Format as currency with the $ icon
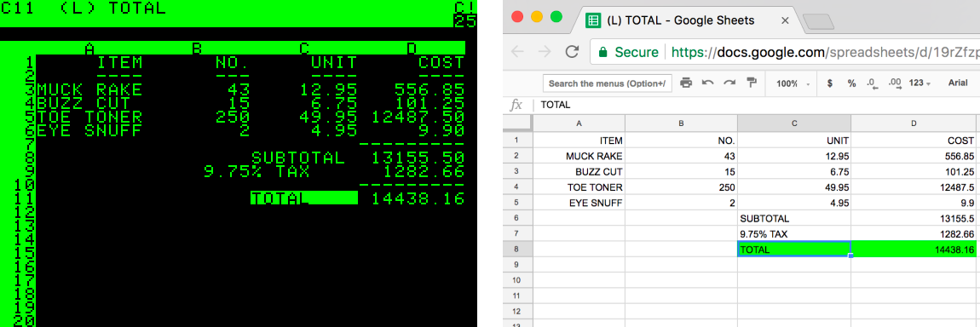Screen dimensions: 980x327 [829, 83]
